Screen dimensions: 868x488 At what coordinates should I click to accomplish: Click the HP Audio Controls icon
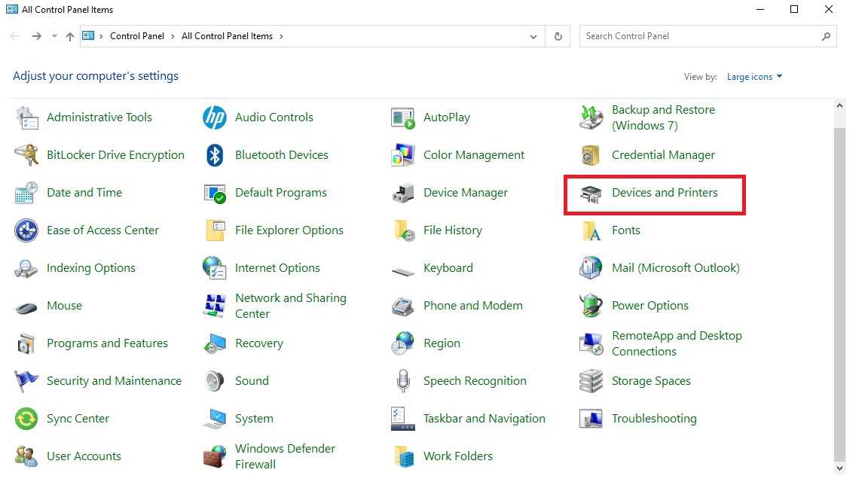pos(215,117)
